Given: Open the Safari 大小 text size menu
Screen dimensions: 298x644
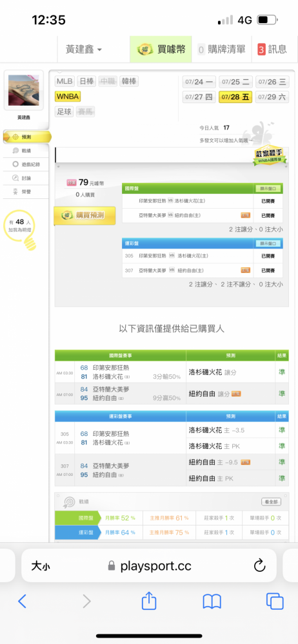Looking at the screenshot, I should coord(41,566).
